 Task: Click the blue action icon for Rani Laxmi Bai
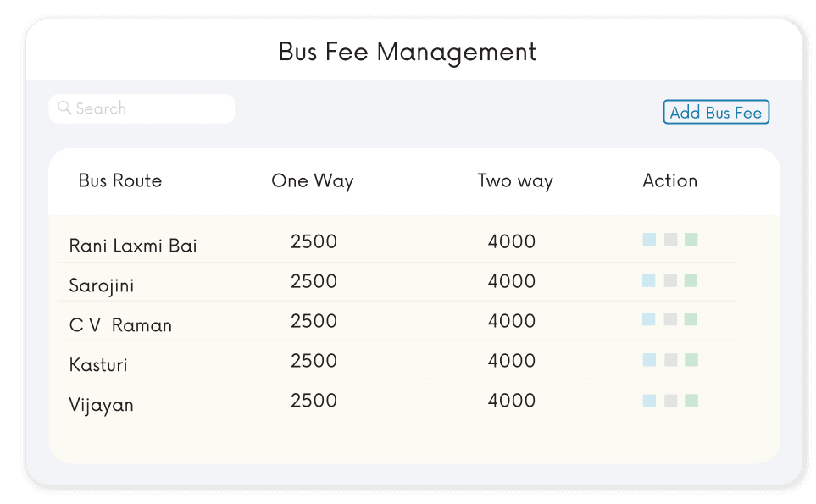click(x=649, y=240)
